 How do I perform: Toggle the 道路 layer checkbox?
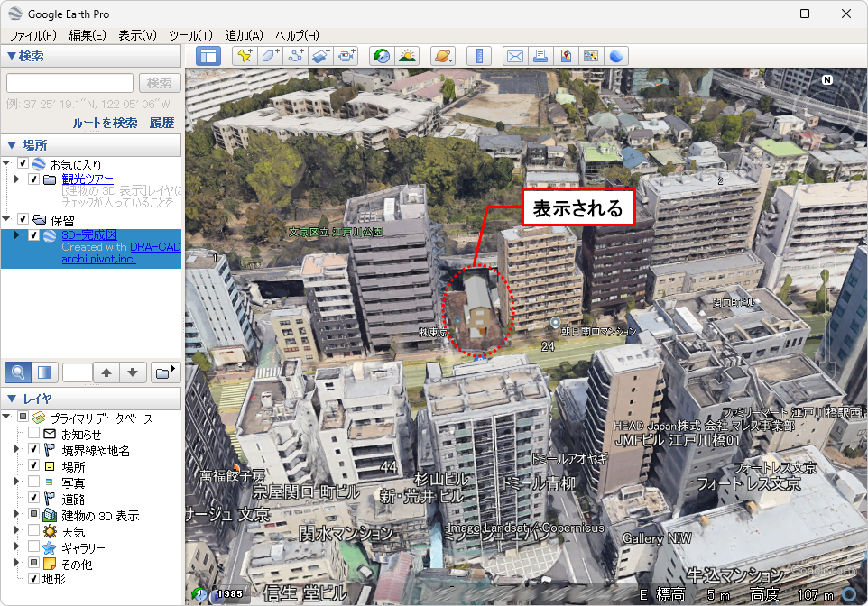click(33, 498)
